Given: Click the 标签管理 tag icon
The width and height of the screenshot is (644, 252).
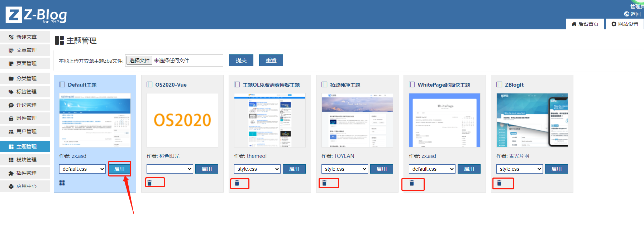Looking at the screenshot, I should point(11,92).
